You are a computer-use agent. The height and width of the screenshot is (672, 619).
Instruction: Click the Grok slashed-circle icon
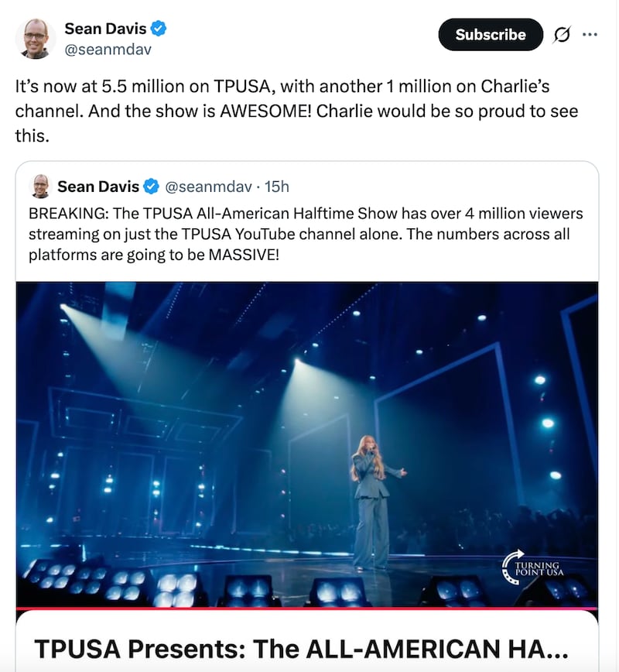click(563, 35)
